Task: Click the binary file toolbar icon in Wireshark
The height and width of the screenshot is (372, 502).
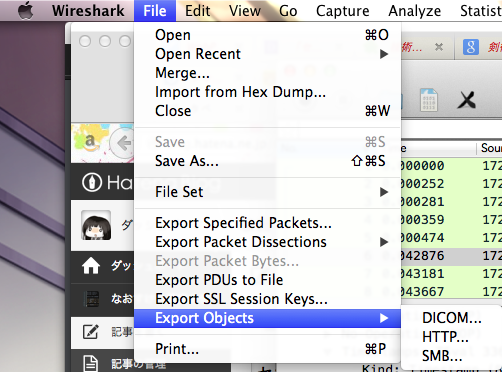Action: [429, 100]
